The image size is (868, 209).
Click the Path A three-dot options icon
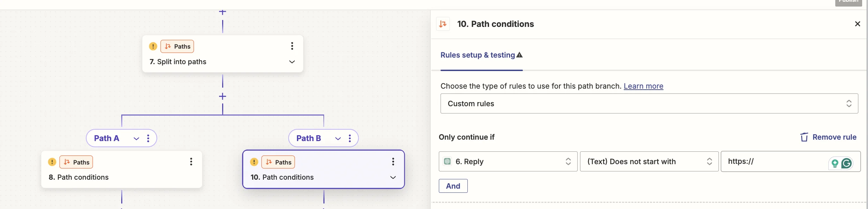pos(148,138)
